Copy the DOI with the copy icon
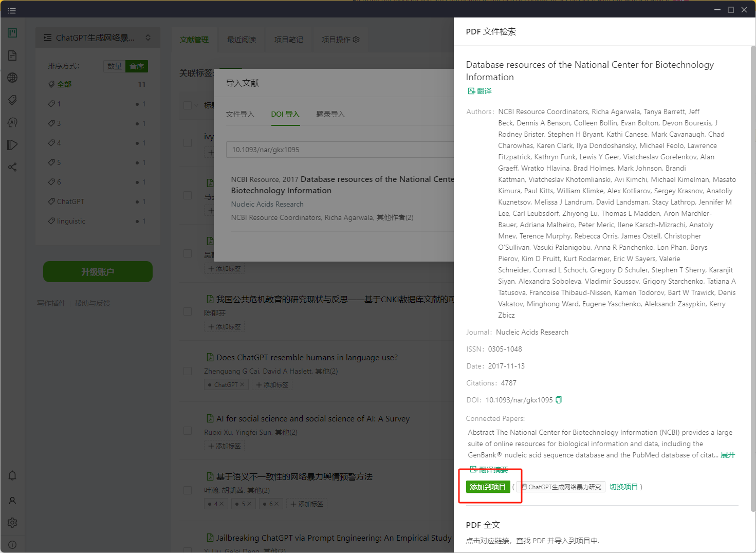Viewport: 756px width, 553px height. coord(559,400)
